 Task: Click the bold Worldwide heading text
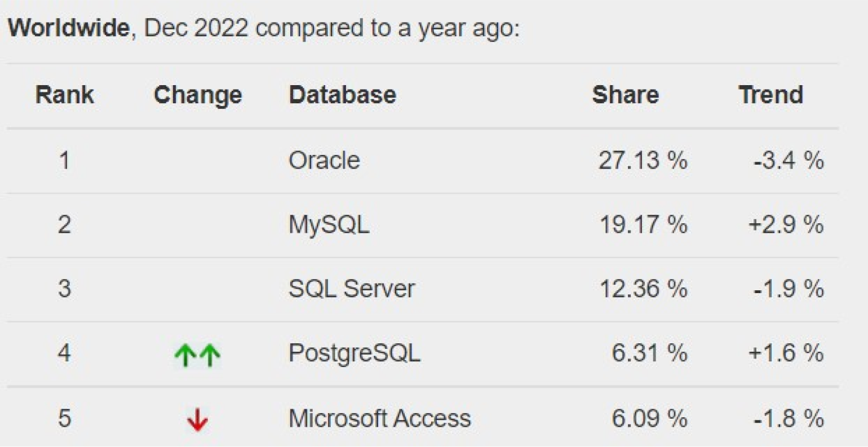pyautogui.click(x=68, y=28)
